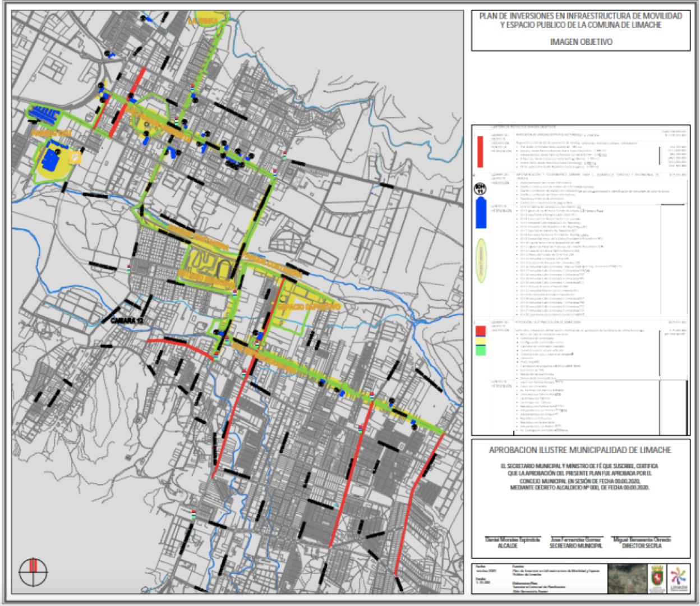Click the black circular marker in the legend
Image resolution: width=700 pixels, height=606 pixels.
coord(480,189)
